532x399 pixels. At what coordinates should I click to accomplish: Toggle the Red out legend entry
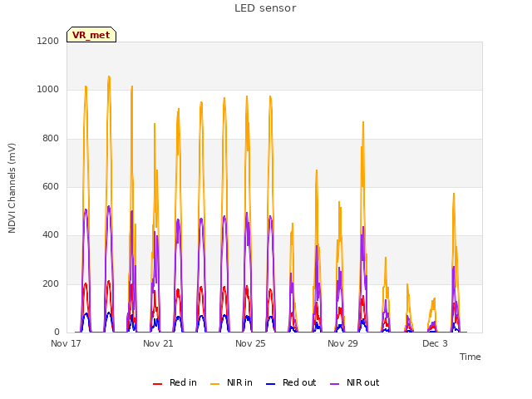(291, 382)
